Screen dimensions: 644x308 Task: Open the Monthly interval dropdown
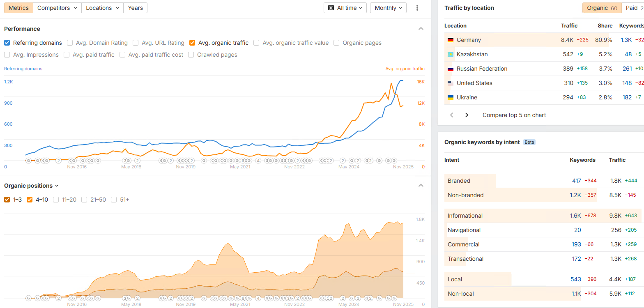coord(388,8)
